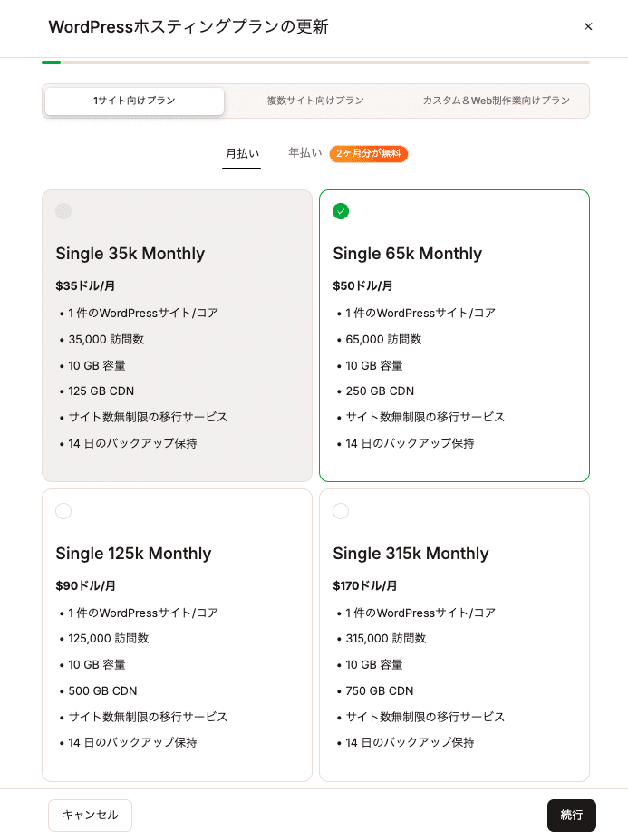Select the Single 315k Monthly radio button
The width and height of the screenshot is (628, 840).
341,511
